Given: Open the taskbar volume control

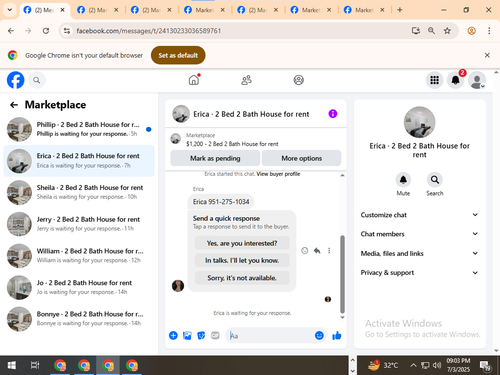Looking at the screenshot, I should point(437,365).
